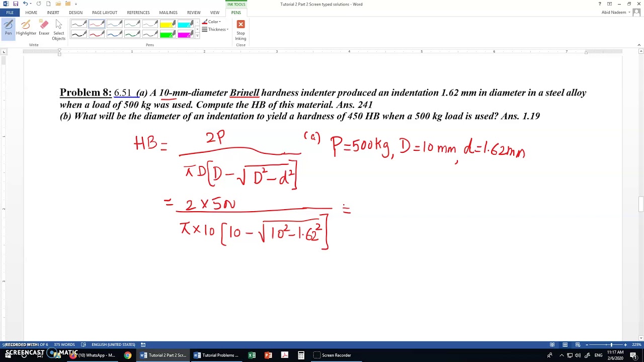Open the MAILINGS ribbon tab
Image resolution: width=644 pixels, height=362 pixels.
point(168,13)
